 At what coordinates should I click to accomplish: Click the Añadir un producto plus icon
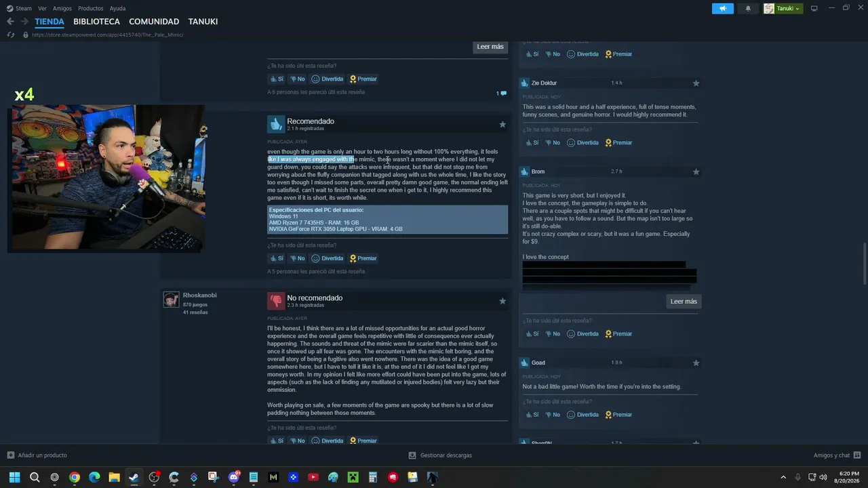coord(10,455)
